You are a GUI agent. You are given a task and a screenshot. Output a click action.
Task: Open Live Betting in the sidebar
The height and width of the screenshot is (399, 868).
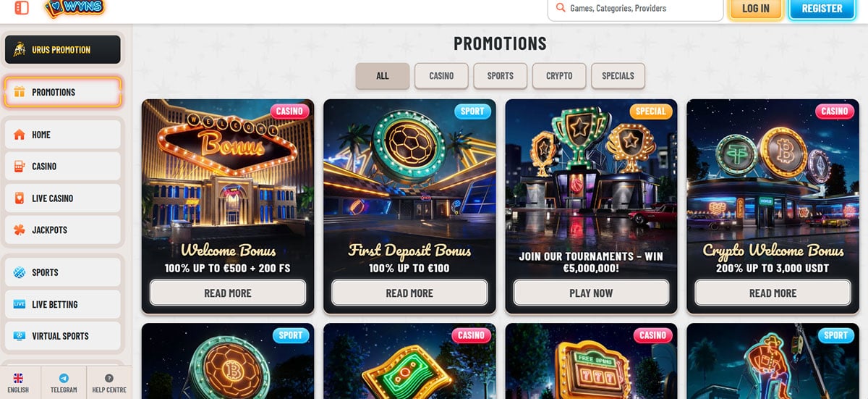62,304
